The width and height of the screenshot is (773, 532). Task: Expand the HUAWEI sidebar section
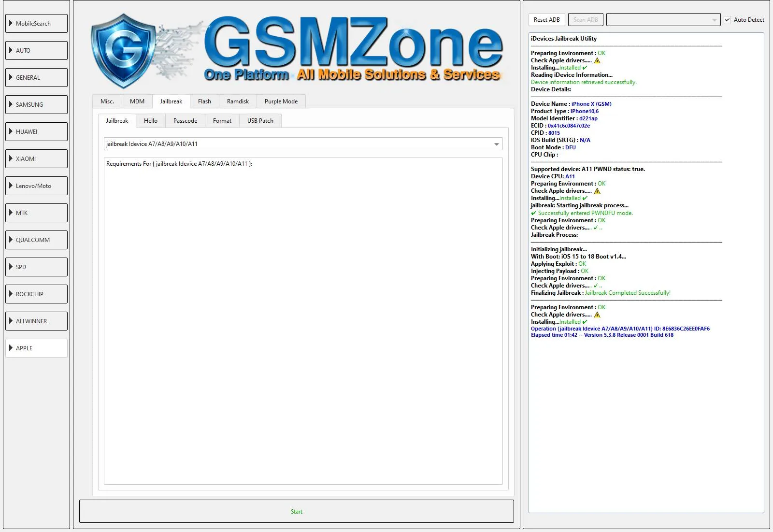pos(36,132)
